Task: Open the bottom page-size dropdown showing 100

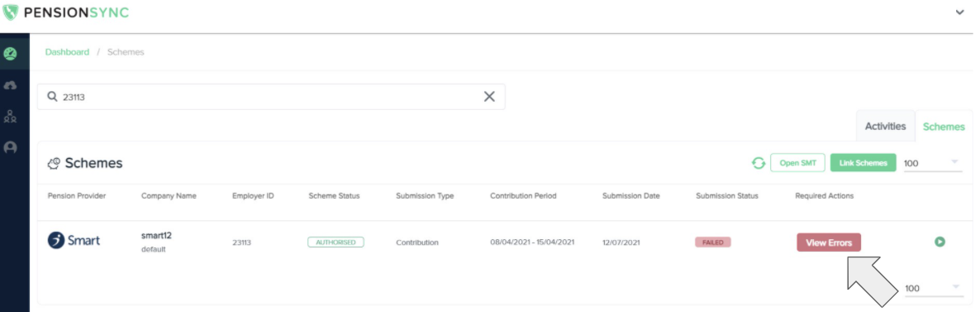Action: pos(933,288)
